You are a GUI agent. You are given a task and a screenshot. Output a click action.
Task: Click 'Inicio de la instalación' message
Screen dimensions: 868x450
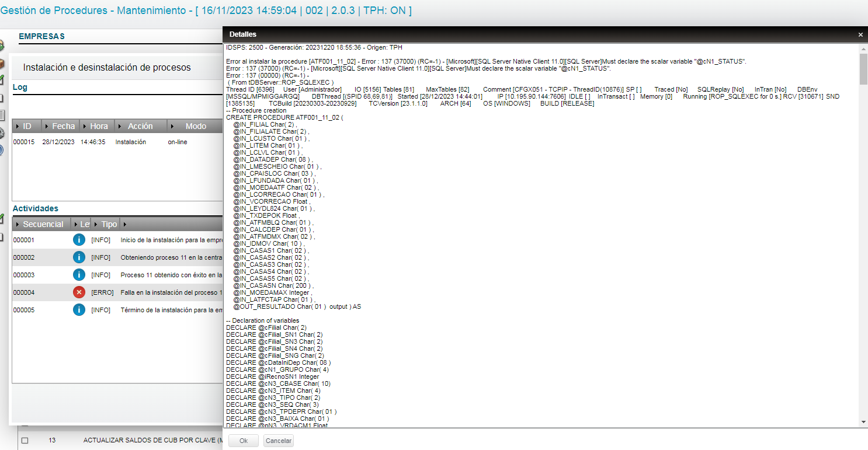tap(171, 240)
